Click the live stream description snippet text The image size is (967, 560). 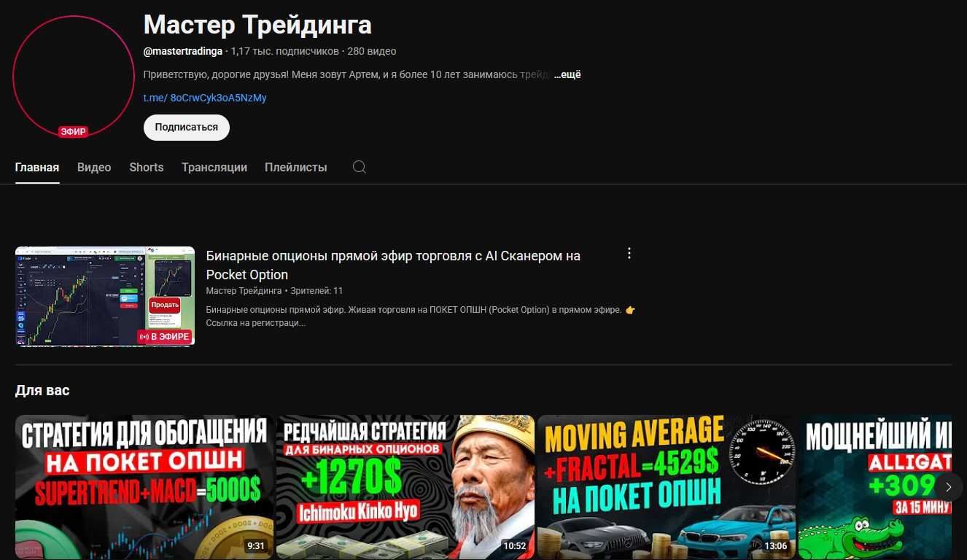coord(421,316)
